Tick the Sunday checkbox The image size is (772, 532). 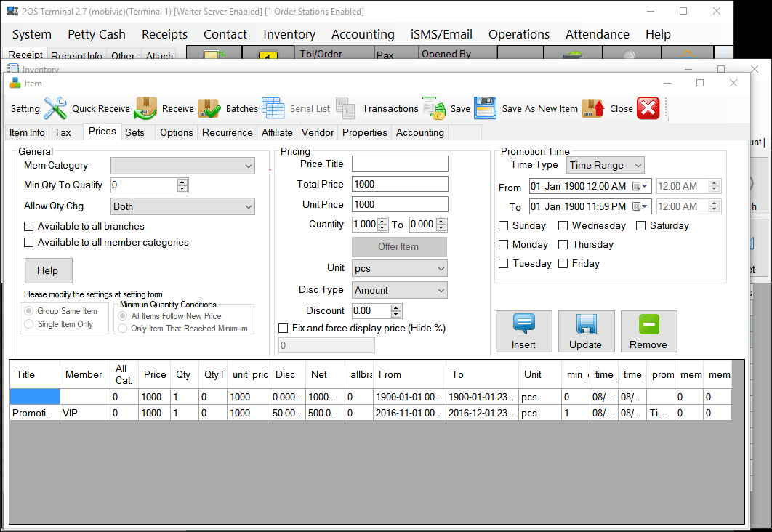[503, 226]
